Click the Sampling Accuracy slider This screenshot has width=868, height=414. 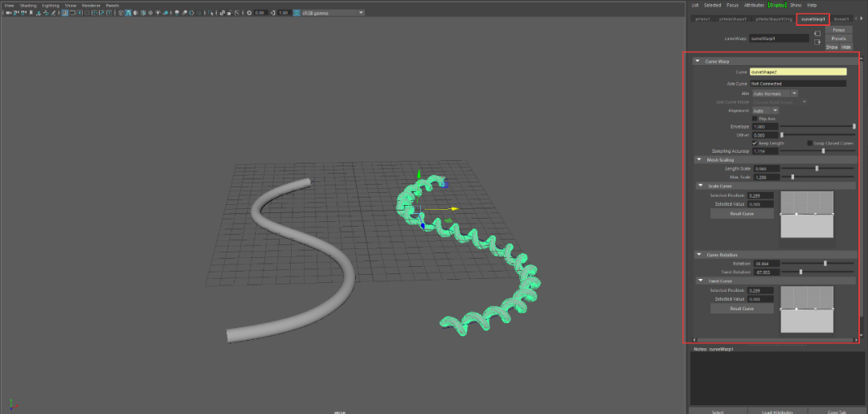tap(817, 151)
